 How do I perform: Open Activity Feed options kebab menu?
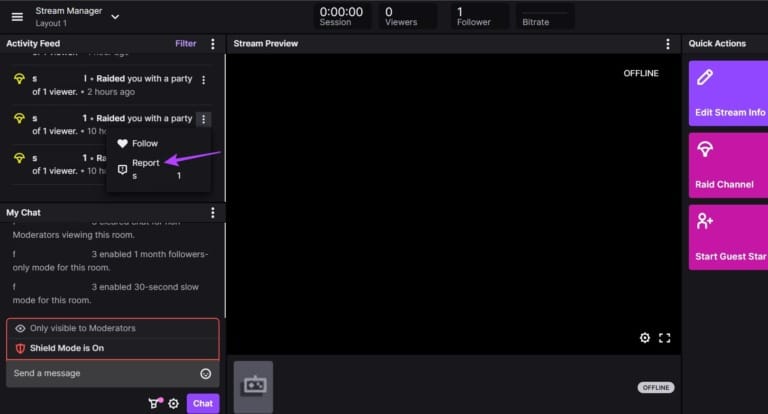point(213,44)
